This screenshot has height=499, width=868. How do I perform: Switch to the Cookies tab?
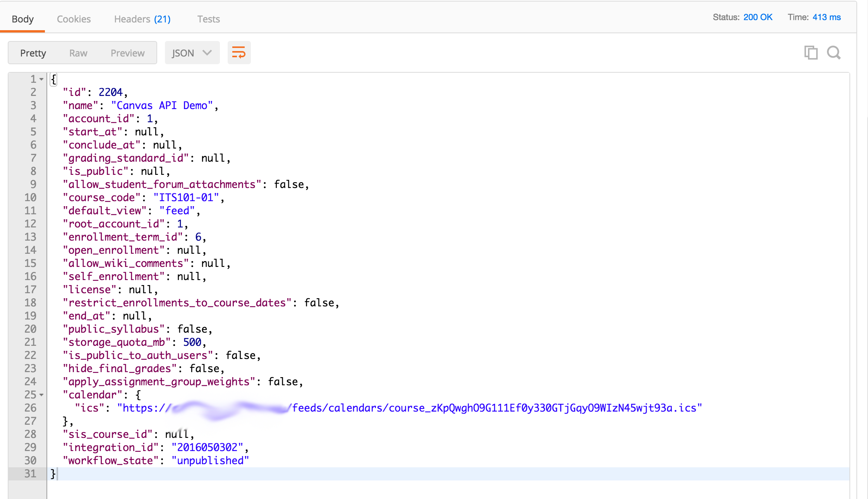click(74, 19)
